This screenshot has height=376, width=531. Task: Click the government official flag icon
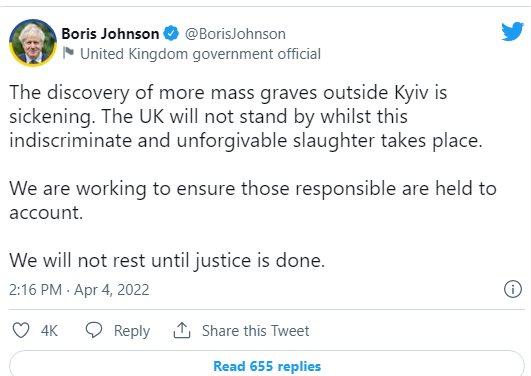(x=68, y=53)
